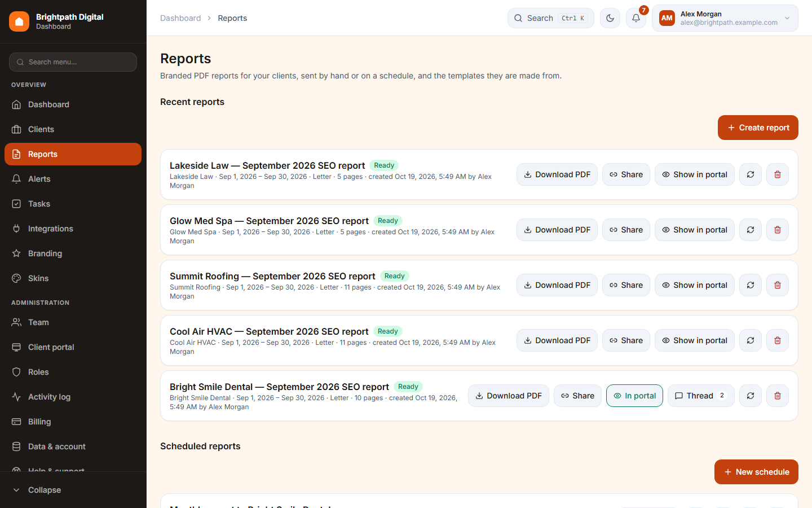This screenshot has height=508, width=812.
Task: Show Glow Med Spa report in portal
Action: pos(695,230)
